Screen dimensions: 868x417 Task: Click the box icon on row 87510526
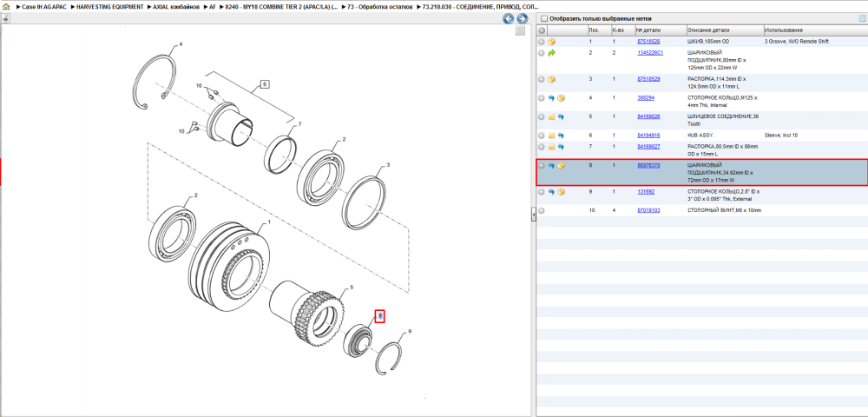click(551, 42)
